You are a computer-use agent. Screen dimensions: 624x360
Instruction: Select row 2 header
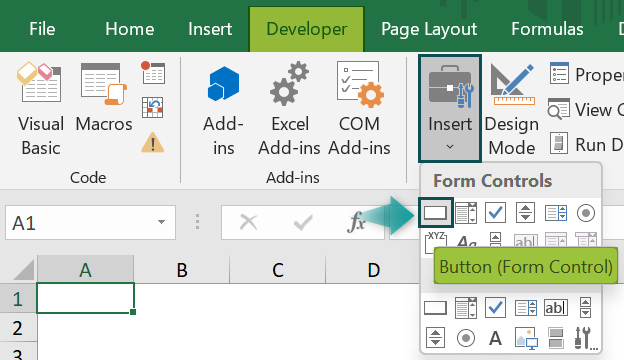[x=18, y=328]
